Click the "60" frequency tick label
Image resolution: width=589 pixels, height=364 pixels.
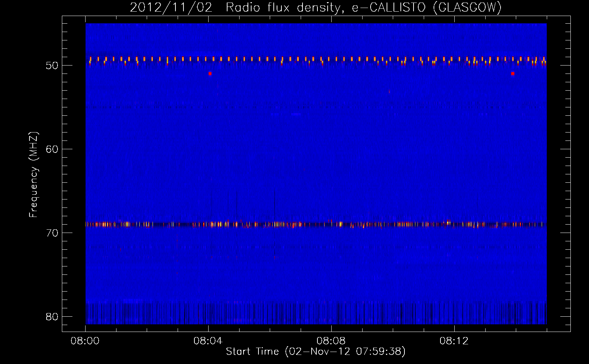pyautogui.click(x=52, y=149)
